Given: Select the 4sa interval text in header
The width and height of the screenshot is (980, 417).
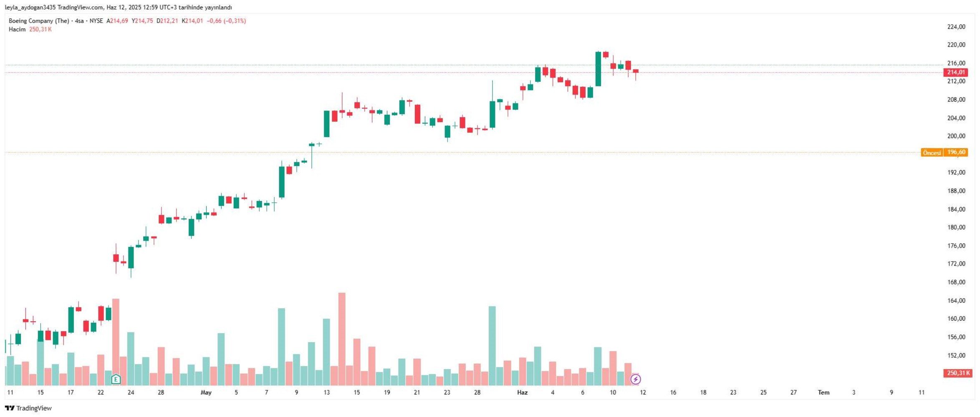Looking at the screenshot, I should click(79, 21).
